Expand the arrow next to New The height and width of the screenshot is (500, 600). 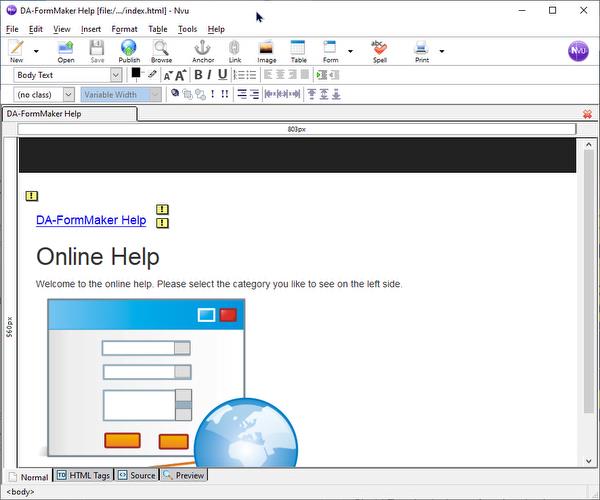pos(36,51)
